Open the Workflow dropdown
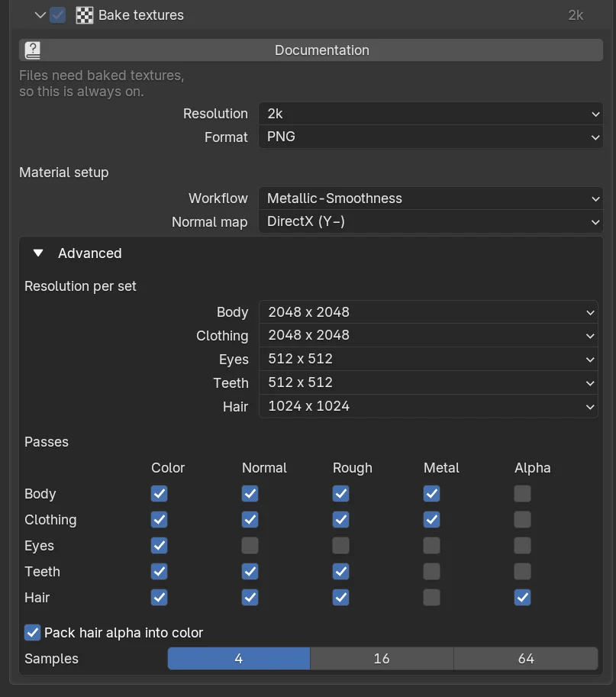Image resolution: width=616 pixels, height=697 pixels. (x=431, y=198)
